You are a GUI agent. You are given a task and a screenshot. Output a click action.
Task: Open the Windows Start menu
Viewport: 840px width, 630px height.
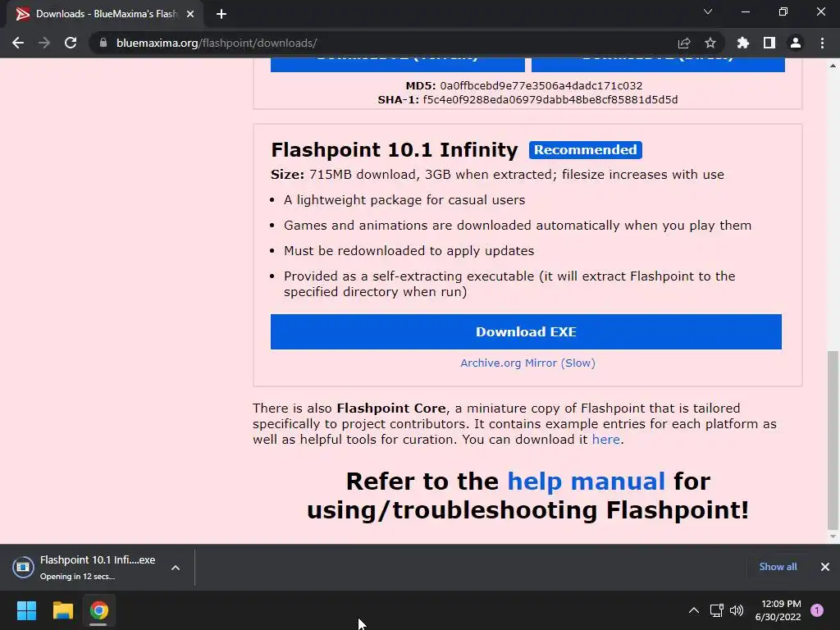tap(26, 610)
